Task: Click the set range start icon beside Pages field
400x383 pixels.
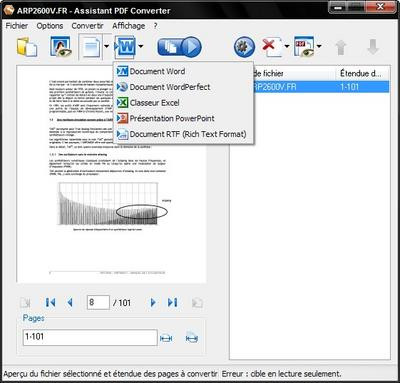Action: tap(166, 338)
